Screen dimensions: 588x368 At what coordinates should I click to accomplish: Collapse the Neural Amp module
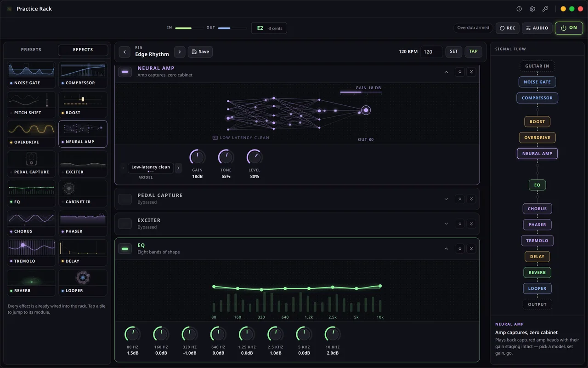coord(446,72)
